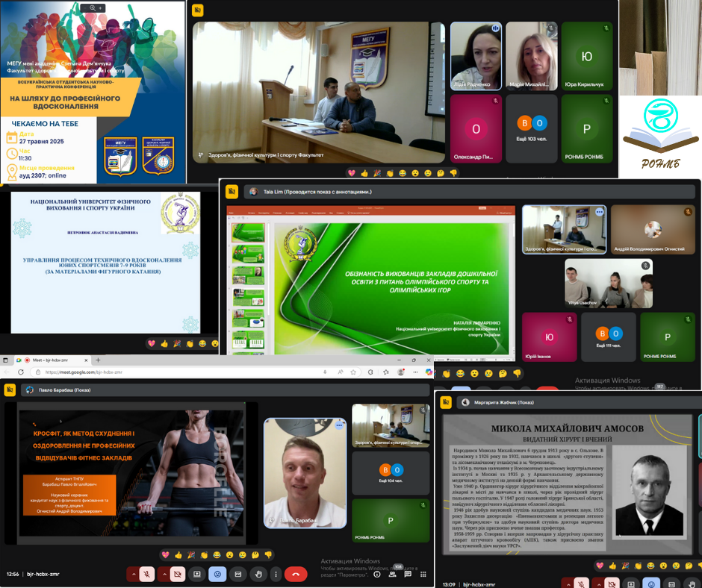This screenshot has height=588, width=702.
Task: Open meeting details info icon
Action: (x=377, y=574)
